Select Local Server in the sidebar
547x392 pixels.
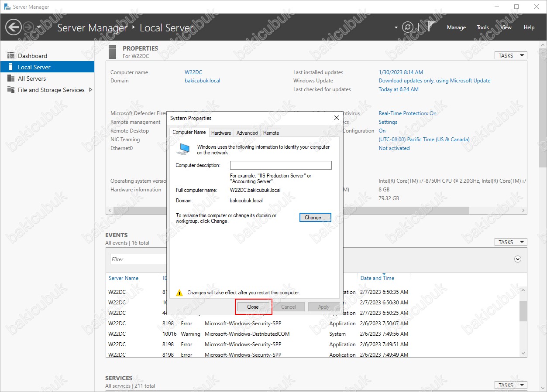(x=47, y=67)
